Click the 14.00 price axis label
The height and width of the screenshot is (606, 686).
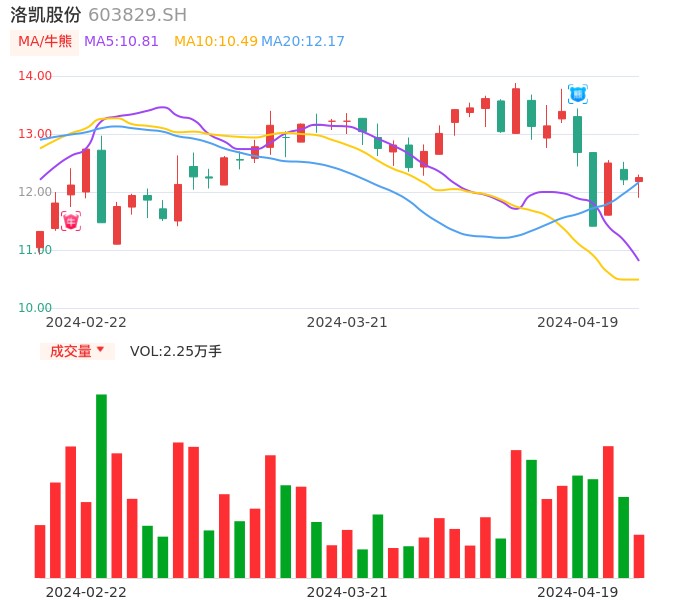point(35,76)
